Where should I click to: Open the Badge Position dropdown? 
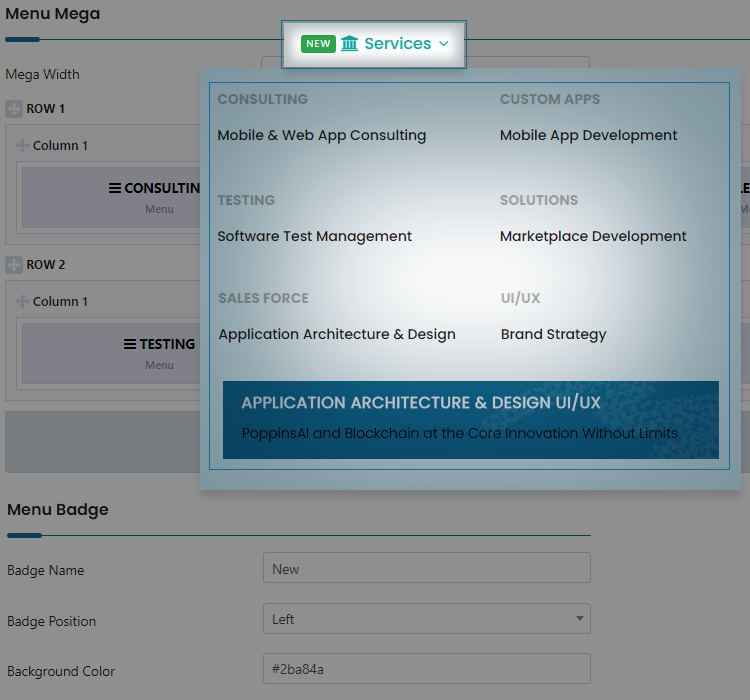point(426,619)
